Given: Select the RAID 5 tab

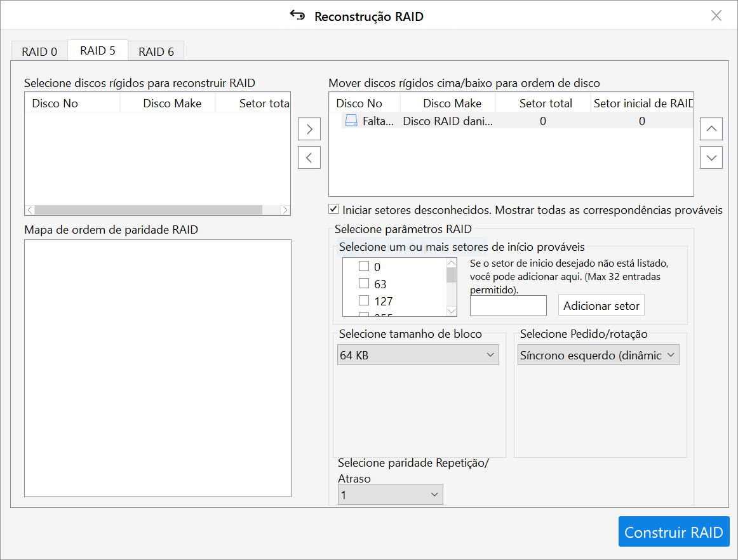Looking at the screenshot, I should (x=98, y=50).
